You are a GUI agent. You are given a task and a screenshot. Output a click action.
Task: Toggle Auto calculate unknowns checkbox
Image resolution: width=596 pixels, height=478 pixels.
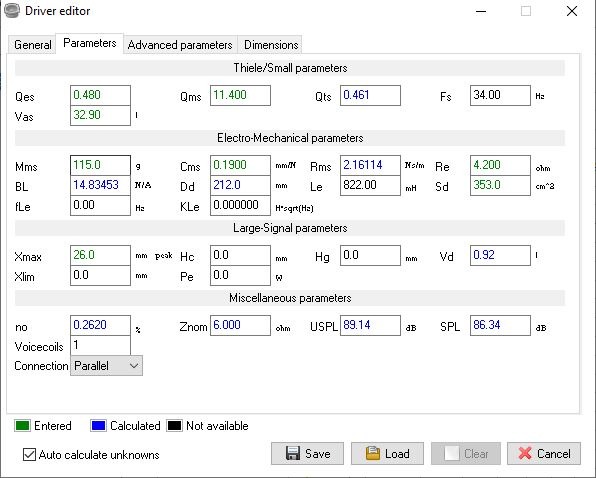pos(29,454)
